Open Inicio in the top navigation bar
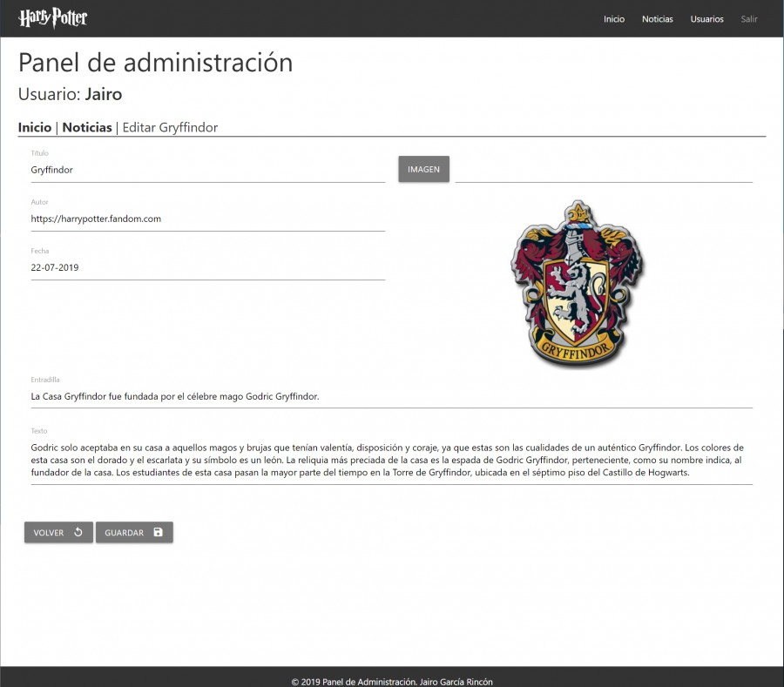 click(x=613, y=19)
